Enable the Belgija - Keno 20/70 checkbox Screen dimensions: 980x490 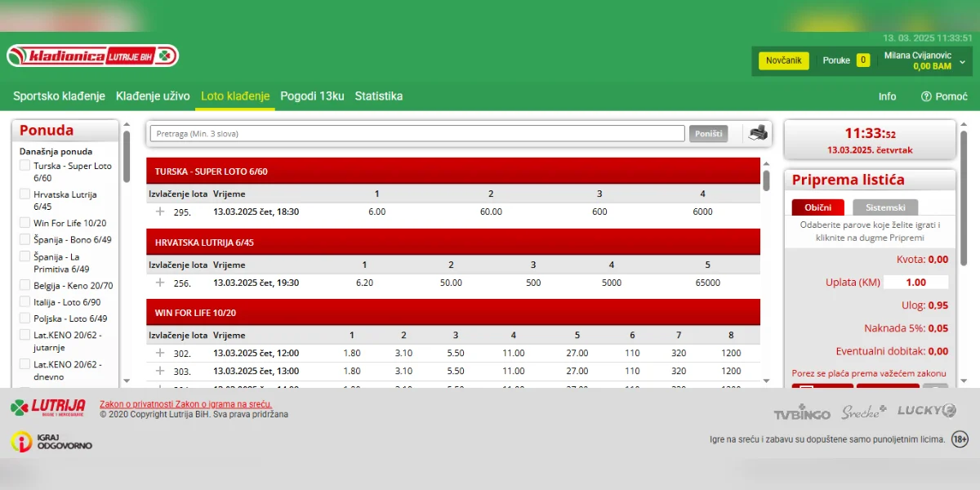(25, 285)
